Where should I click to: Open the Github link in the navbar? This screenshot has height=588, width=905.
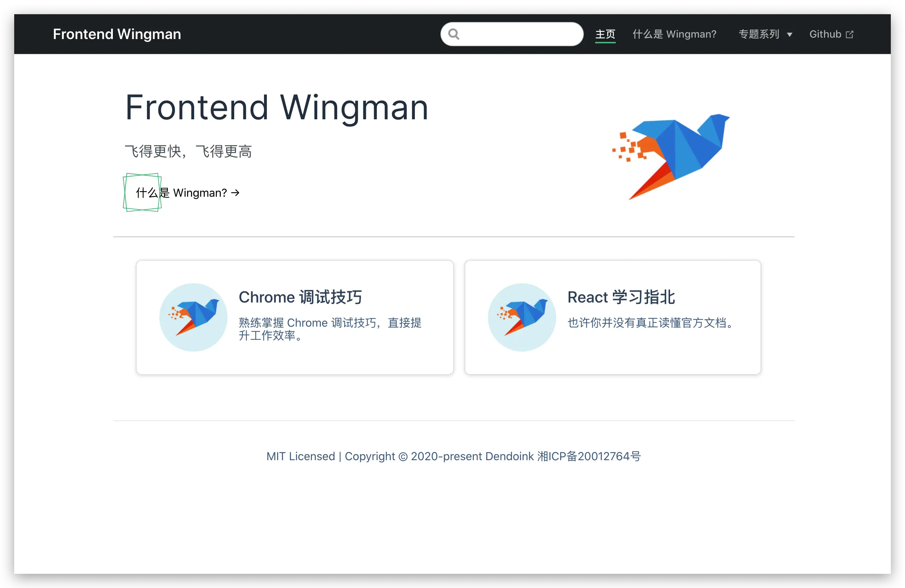click(825, 34)
